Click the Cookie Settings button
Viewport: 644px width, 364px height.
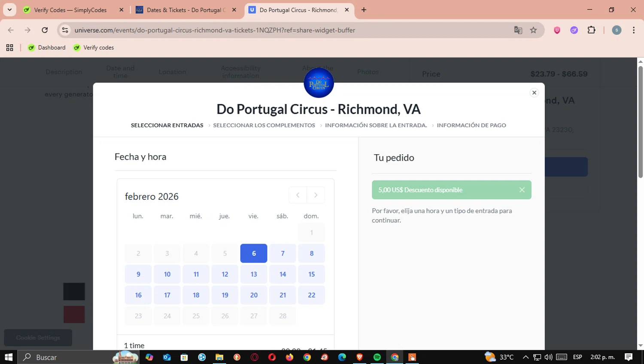(38, 338)
